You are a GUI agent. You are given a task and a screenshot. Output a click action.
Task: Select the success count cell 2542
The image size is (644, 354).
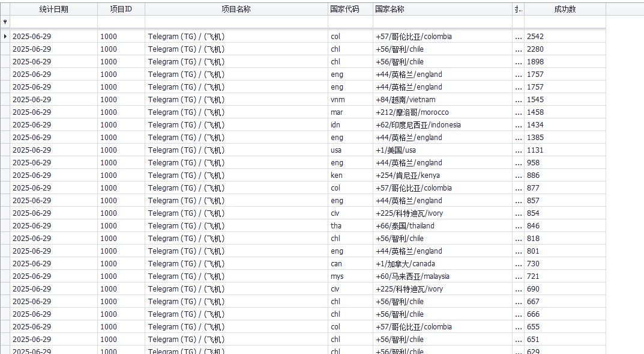tap(565, 37)
